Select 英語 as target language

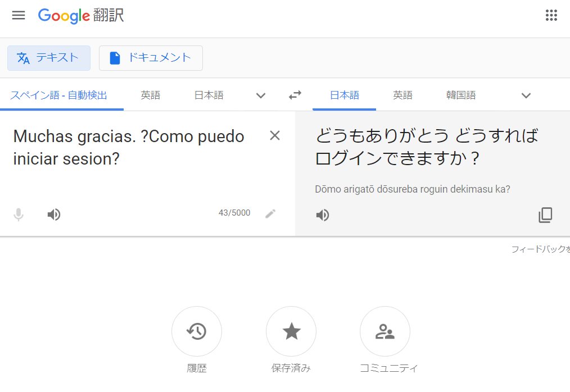(403, 95)
